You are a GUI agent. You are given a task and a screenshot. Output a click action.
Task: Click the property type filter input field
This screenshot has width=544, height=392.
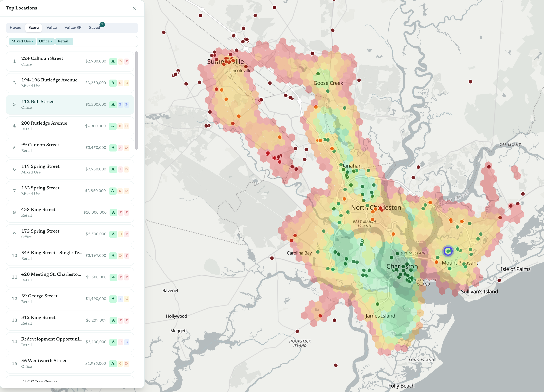click(106, 41)
